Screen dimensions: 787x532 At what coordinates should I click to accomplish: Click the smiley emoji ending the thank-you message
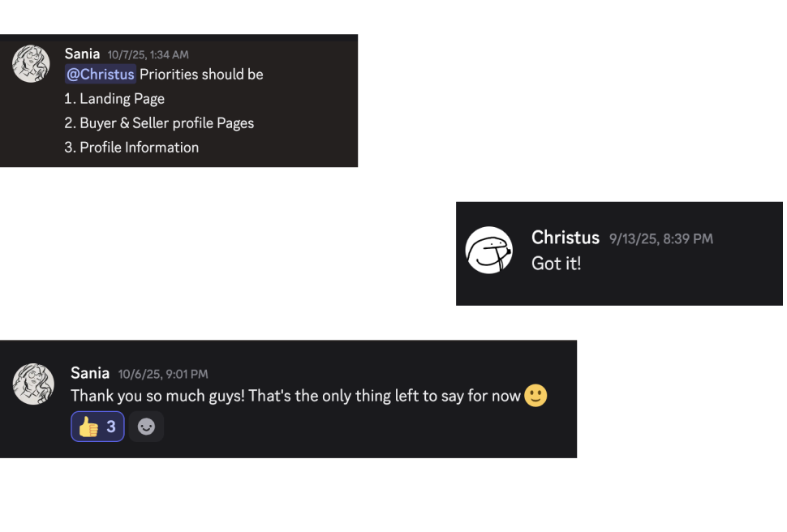535,396
